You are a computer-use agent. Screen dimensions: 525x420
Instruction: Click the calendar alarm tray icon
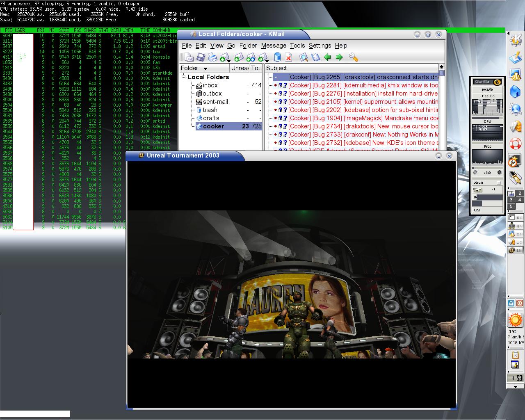[515, 365]
